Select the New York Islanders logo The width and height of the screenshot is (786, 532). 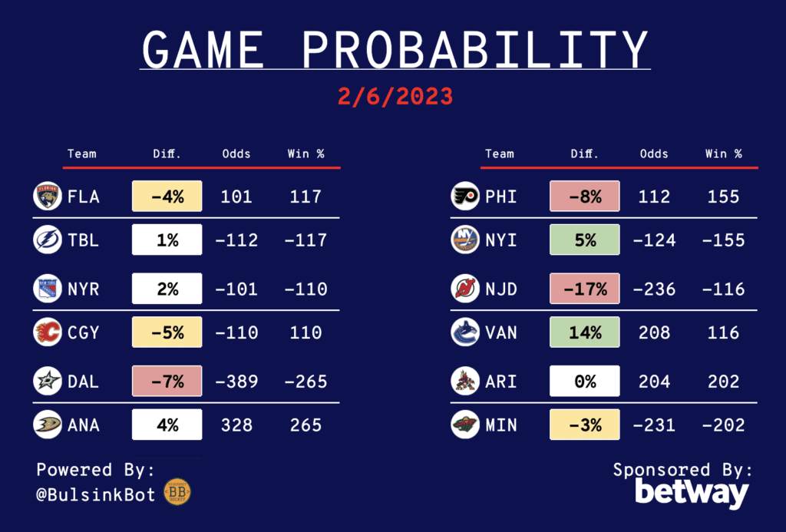click(x=464, y=240)
